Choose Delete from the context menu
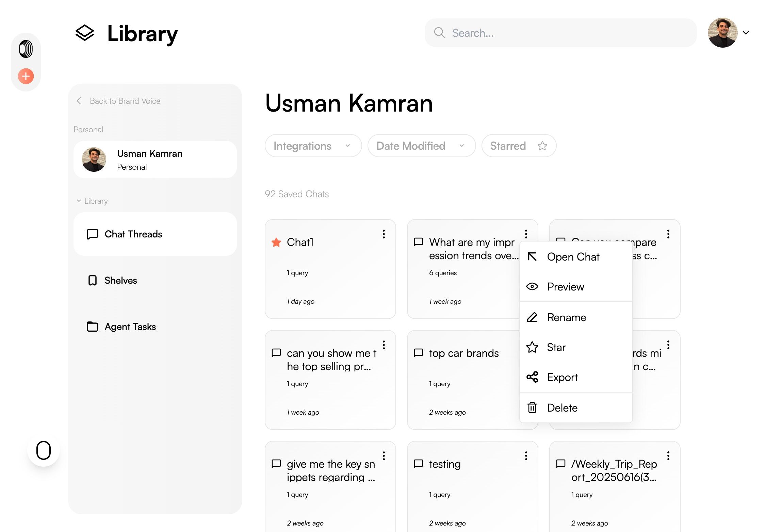The image size is (765, 532). click(562, 408)
